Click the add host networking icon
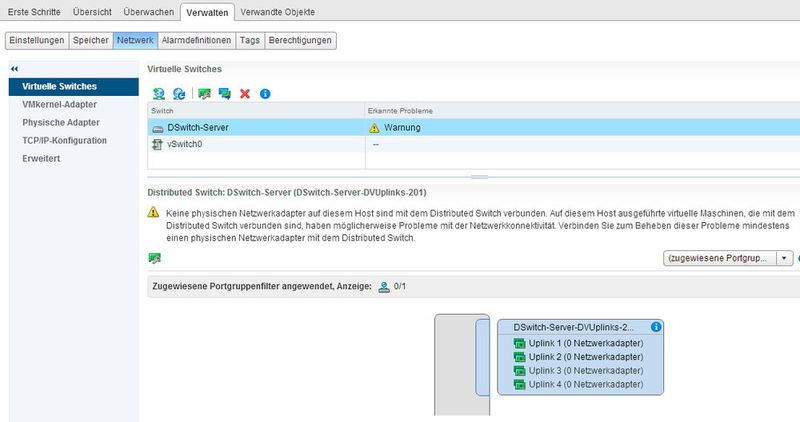800x422 pixels. pos(158,93)
